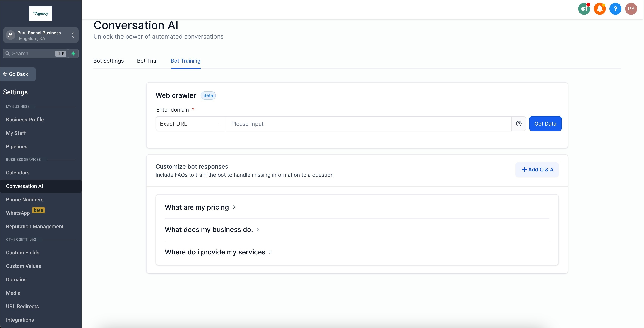Switch to the Bot Trial tab
644x328 pixels.
point(147,61)
